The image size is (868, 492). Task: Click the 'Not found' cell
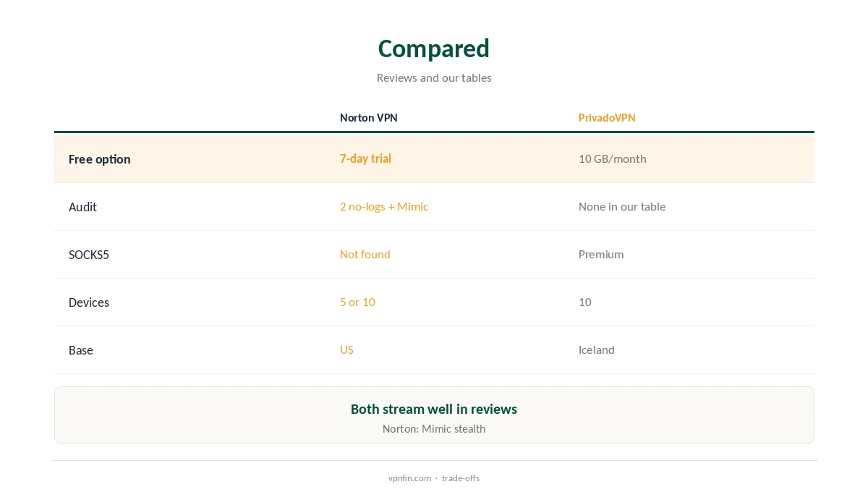point(365,254)
